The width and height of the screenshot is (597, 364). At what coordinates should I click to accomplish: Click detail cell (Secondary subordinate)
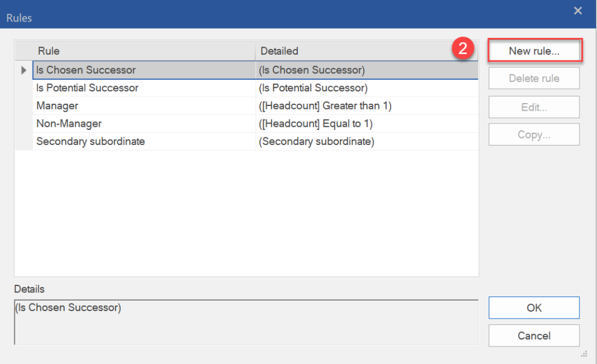tap(367, 142)
